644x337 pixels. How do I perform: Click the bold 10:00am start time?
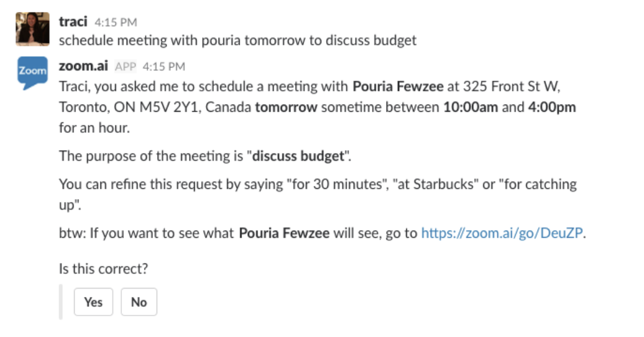pyautogui.click(x=471, y=108)
